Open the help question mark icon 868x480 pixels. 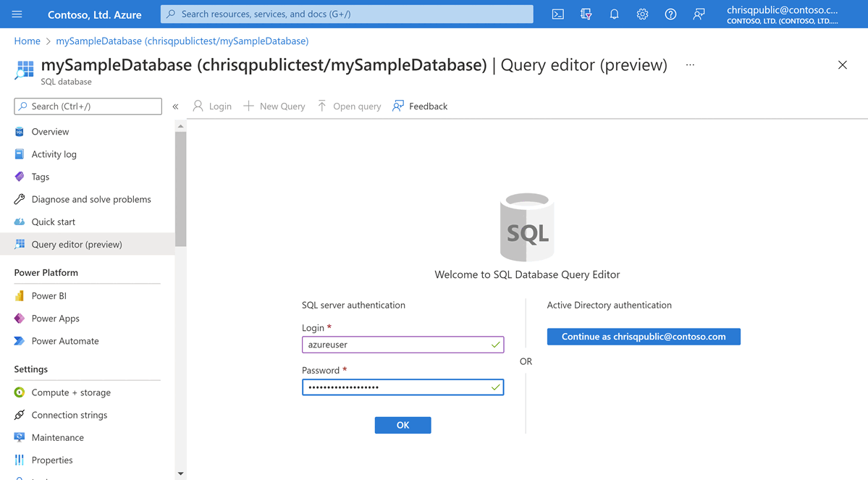tap(670, 14)
